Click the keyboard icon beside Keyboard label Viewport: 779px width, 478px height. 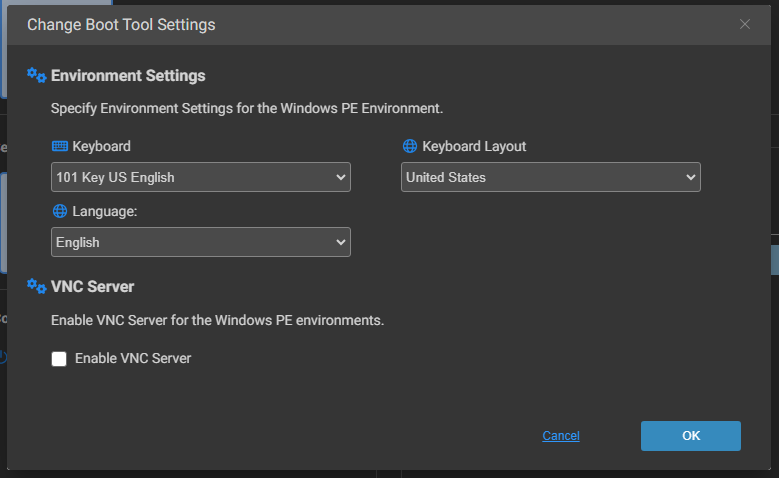pyautogui.click(x=59, y=146)
